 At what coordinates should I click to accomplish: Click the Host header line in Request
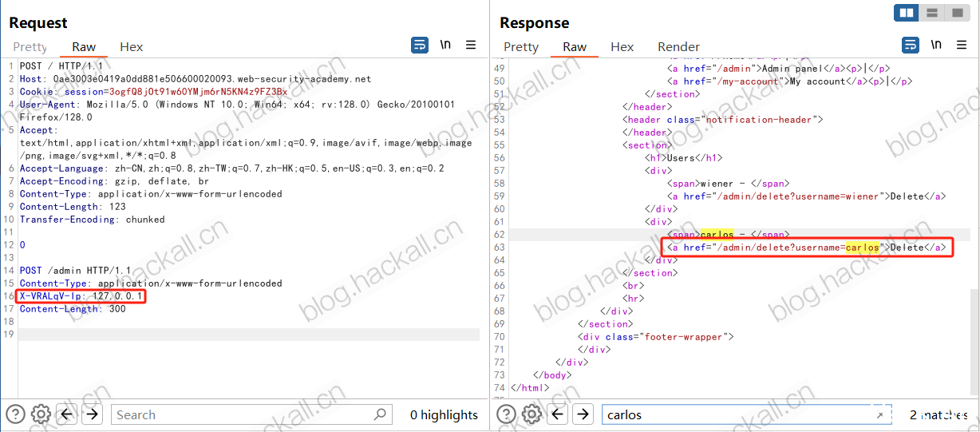pos(196,79)
